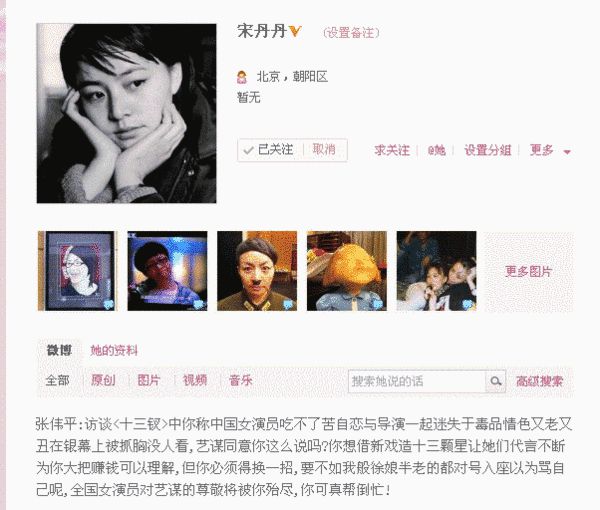Click the 设置备注 remark link

tap(351, 33)
